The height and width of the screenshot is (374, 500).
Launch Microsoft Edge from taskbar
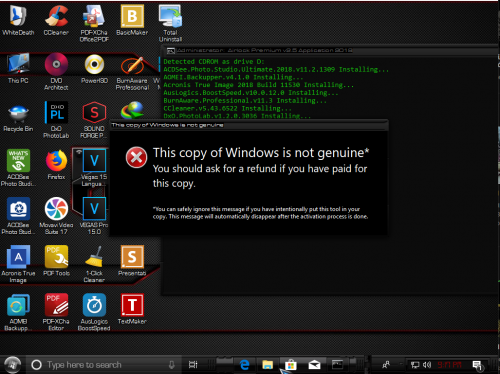245,365
